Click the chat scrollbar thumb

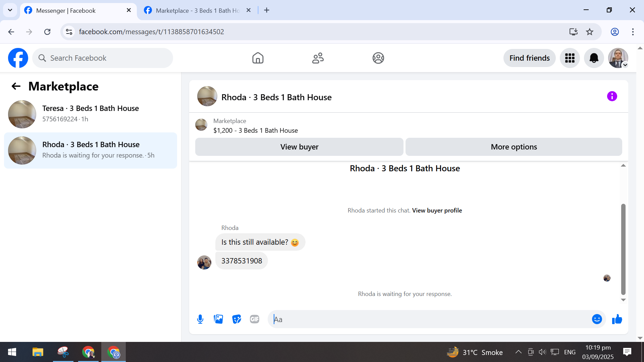click(x=623, y=249)
